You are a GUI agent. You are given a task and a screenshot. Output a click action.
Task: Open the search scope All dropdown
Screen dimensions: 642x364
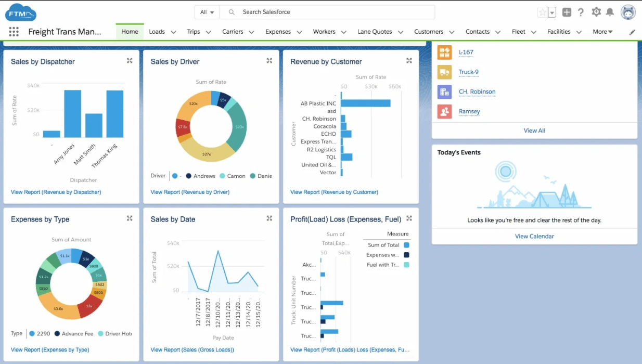click(207, 12)
